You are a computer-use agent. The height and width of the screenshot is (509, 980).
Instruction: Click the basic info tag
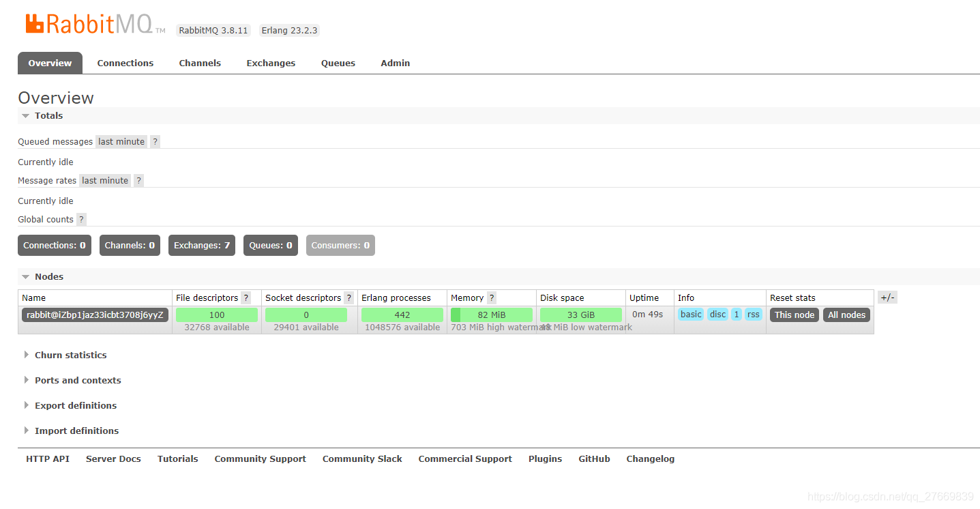691,315
